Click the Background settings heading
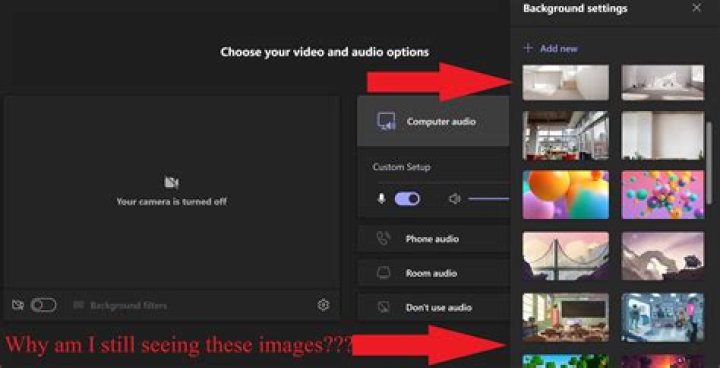 tap(575, 8)
